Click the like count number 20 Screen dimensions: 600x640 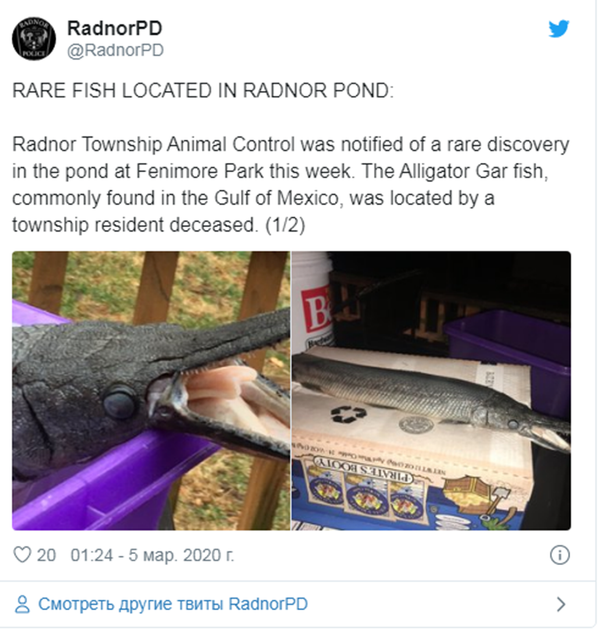(x=46, y=556)
